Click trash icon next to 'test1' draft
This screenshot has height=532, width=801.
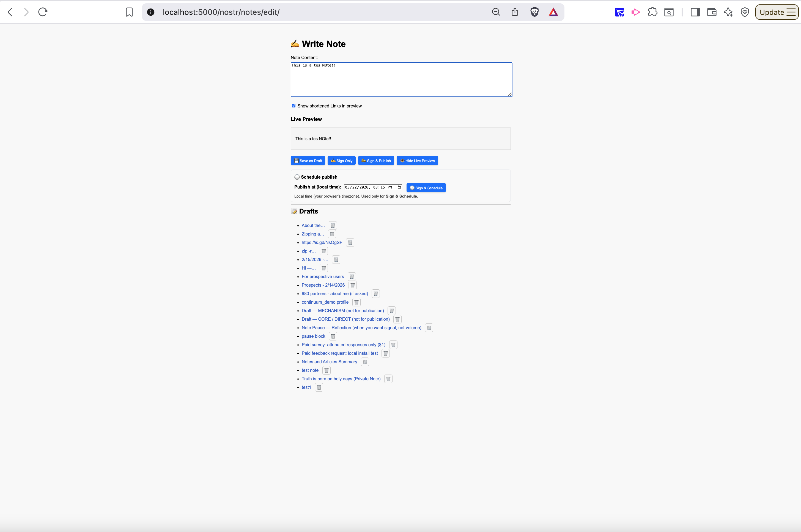[x=319, y=387]
